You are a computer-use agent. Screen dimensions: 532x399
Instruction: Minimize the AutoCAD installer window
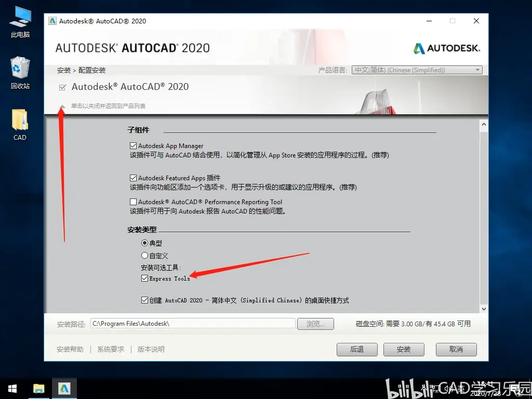(429, 21)
